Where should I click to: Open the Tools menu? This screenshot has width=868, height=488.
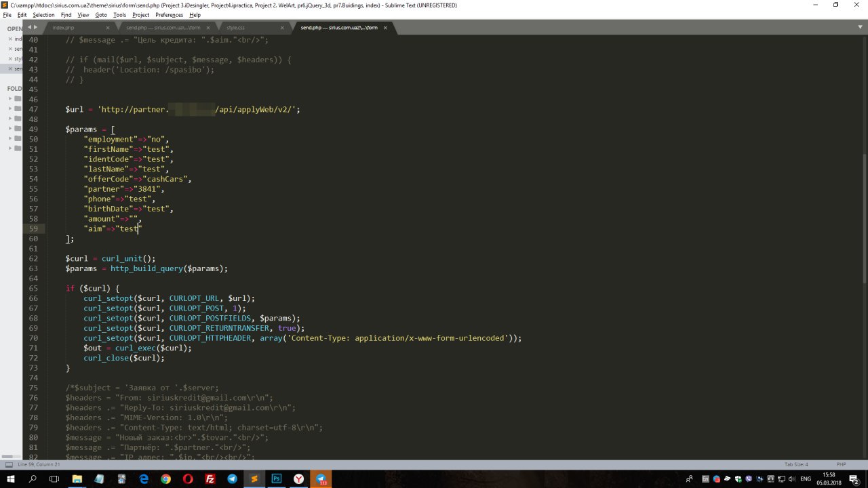pyautogui.click(x=120, y=15)
